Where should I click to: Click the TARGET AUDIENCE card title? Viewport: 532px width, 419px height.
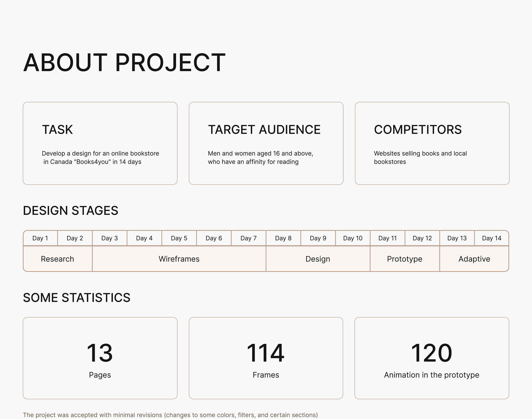tap(264, 130)
